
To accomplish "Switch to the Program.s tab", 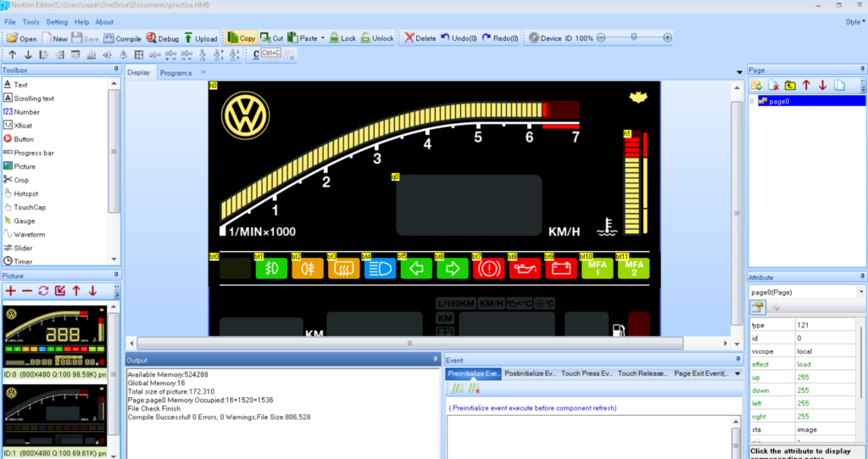I will tap(175, 73).
